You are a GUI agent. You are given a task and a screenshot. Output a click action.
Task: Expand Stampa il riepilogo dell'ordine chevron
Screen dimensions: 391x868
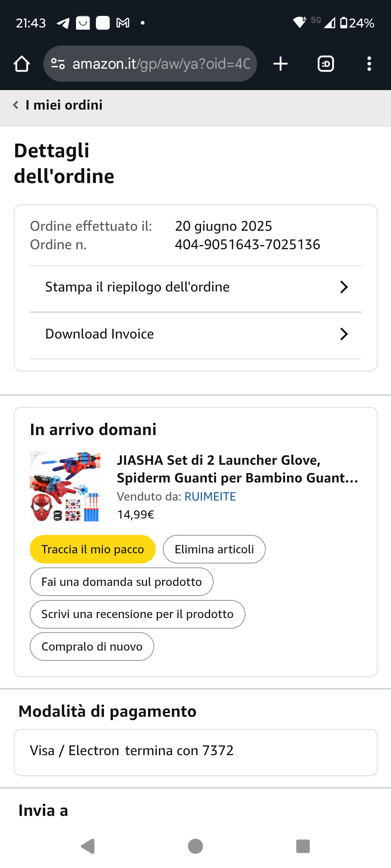click(344, 287)
